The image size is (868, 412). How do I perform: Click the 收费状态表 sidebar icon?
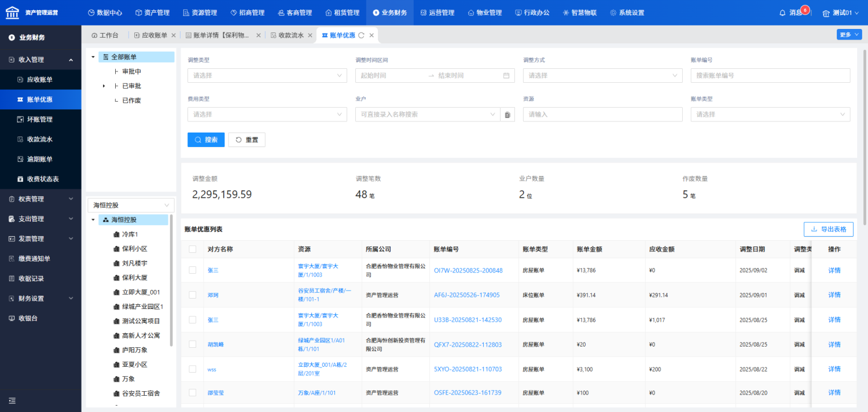[x=20, y=179]
